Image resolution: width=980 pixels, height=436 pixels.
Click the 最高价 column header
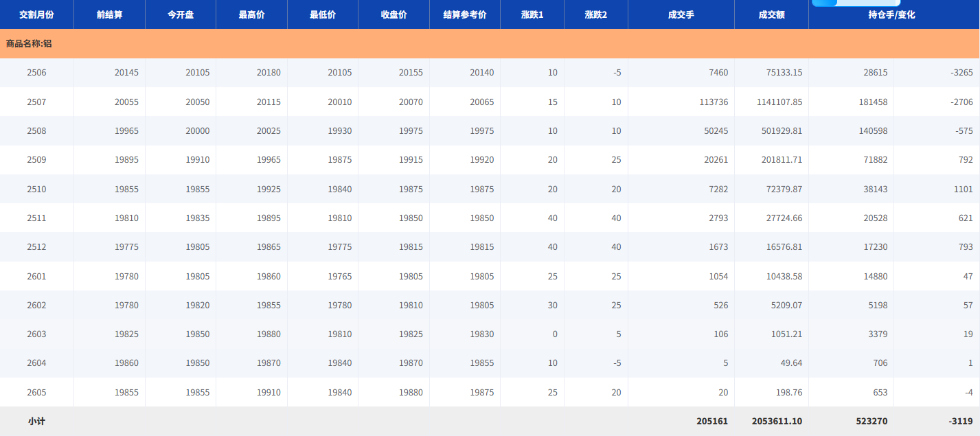251,14
